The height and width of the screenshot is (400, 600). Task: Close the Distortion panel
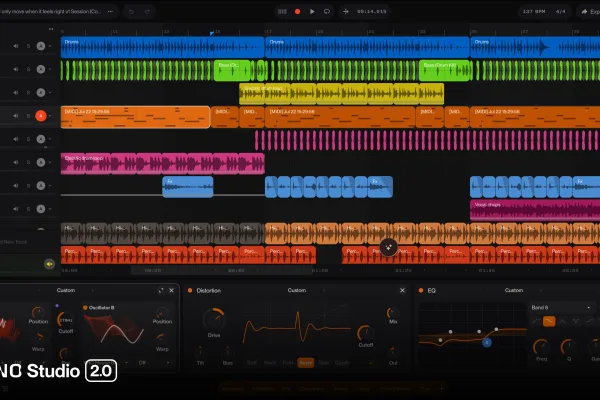[x=402, y=291]
